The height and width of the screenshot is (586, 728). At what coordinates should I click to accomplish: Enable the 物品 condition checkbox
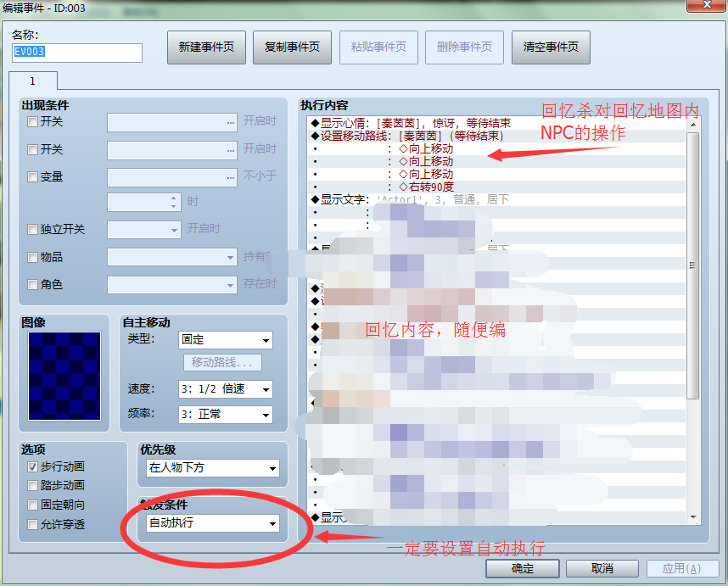click(32, 258)
